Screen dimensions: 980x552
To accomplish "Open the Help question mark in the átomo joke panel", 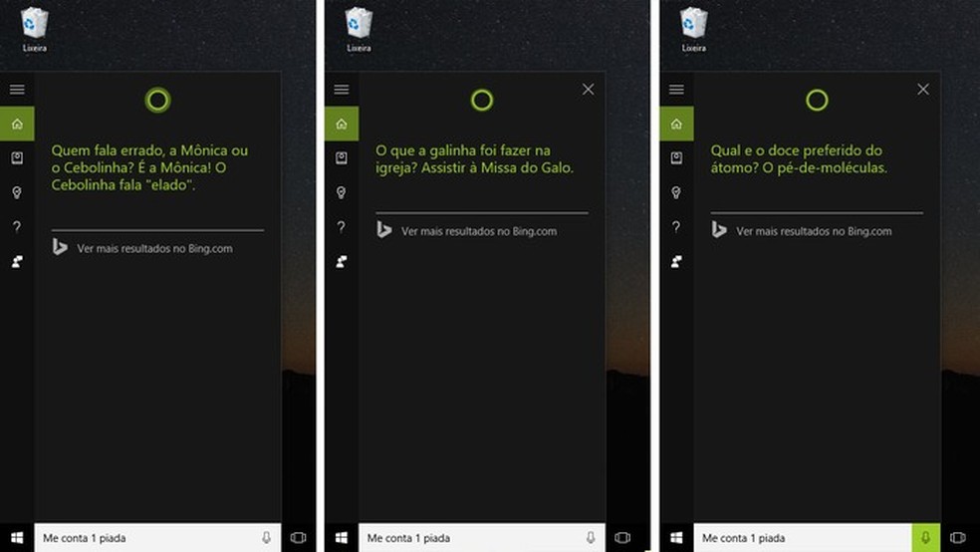I will [676, 226].
